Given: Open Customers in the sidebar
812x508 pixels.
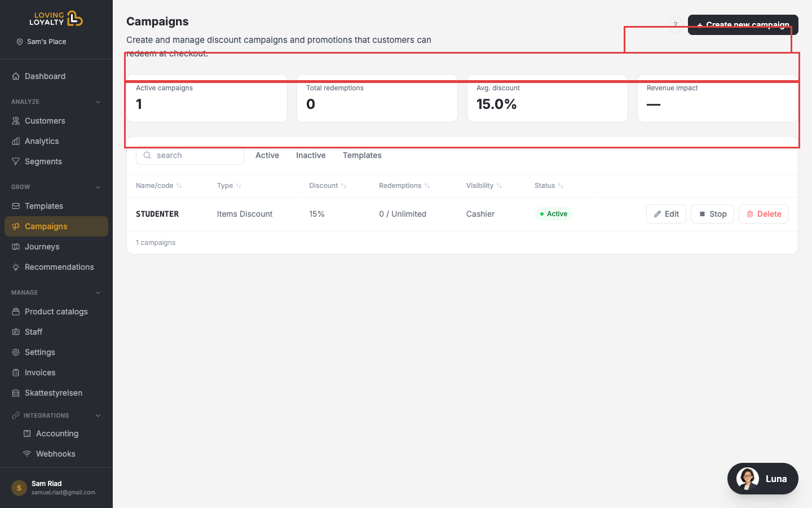Looking at the screenshot, I should (56, 121).
